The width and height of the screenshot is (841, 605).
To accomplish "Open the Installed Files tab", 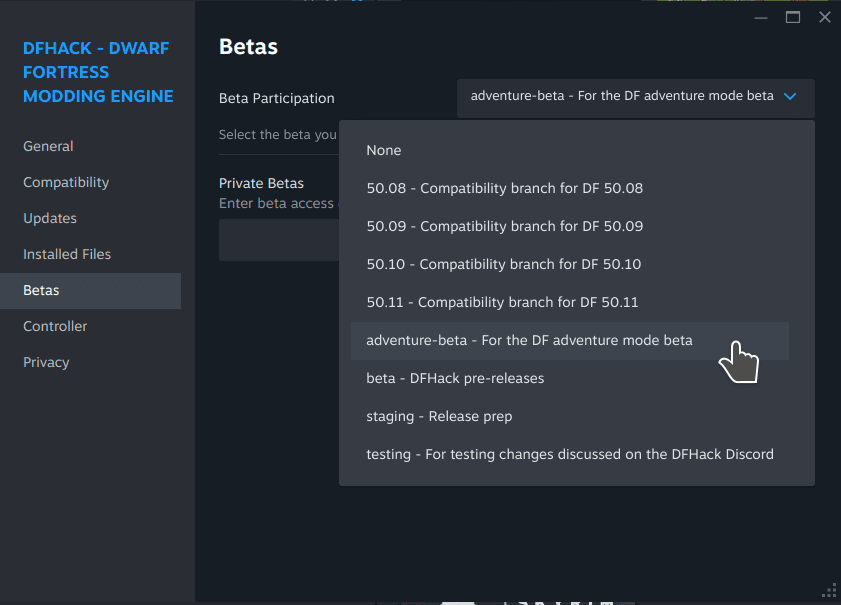I will click(x=90, y=254).
